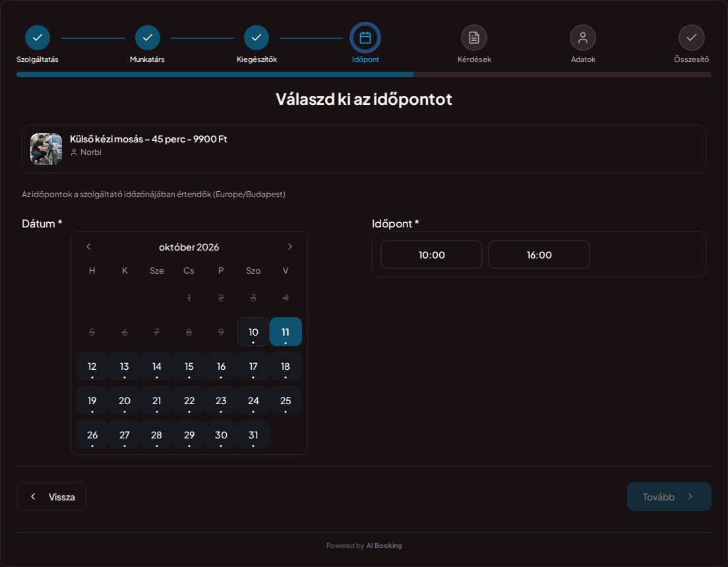The height and width of the screenshot is (567, 728).
Task: Click the Szolgáltatás step checkmark icon
Action: tap(38, 38)
